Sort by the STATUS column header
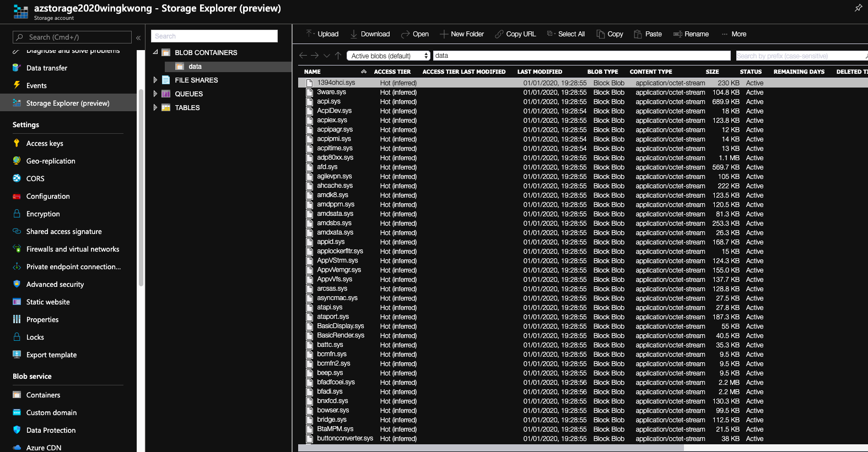This screenshot has width=868, height=452. point(751,72)
